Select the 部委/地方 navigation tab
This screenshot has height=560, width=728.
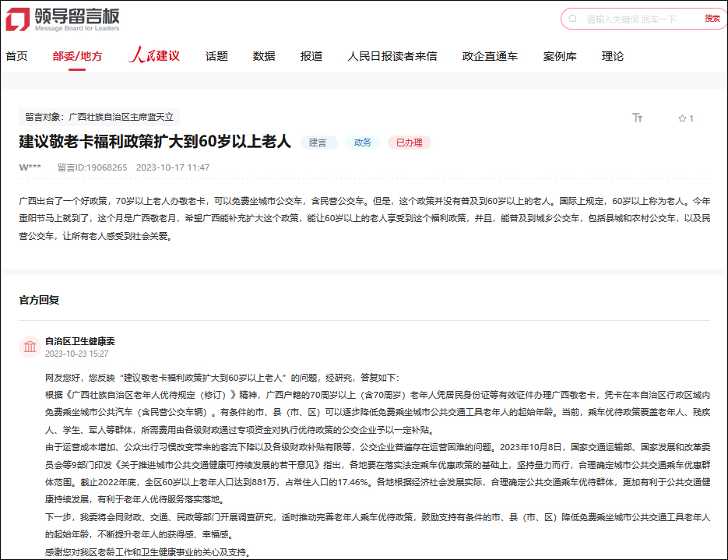pyautogui.click(x=77, y=56)
